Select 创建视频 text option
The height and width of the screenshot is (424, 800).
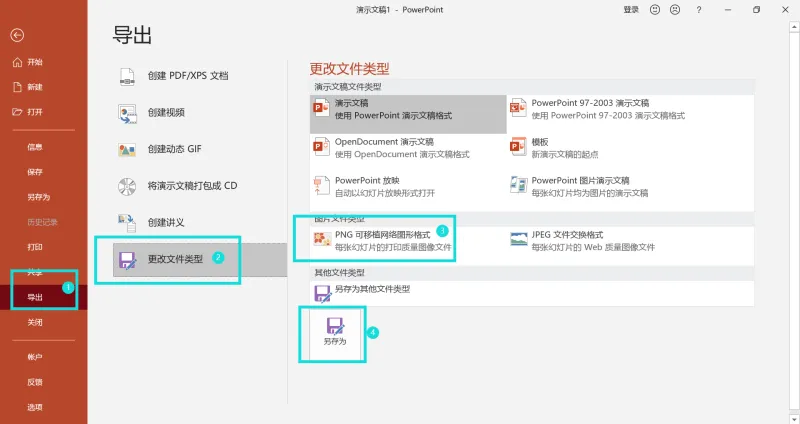166,112
